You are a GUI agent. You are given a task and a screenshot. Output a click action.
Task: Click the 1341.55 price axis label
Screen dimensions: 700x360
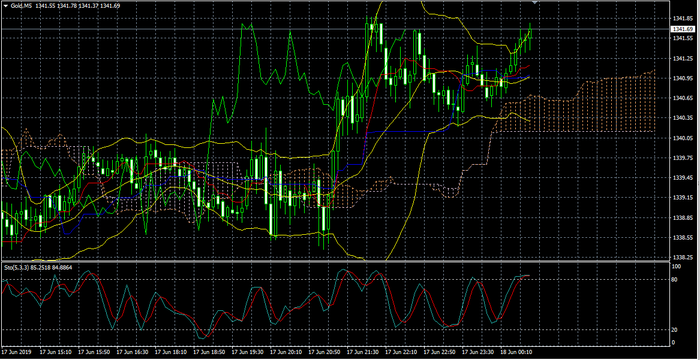[682, 39]
